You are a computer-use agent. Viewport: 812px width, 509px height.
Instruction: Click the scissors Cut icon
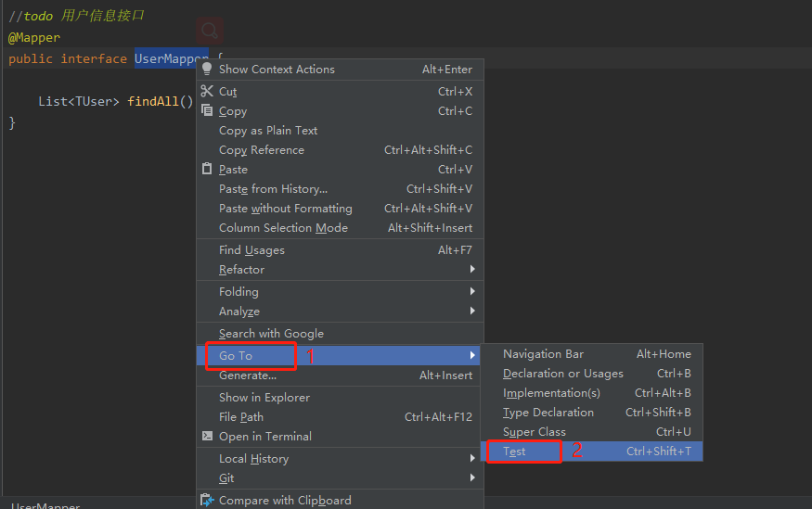click(x=207, y=91)
